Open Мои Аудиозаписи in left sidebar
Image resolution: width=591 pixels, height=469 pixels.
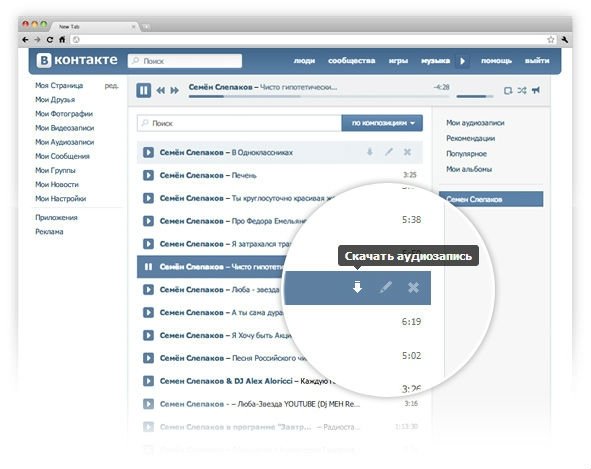64,142
